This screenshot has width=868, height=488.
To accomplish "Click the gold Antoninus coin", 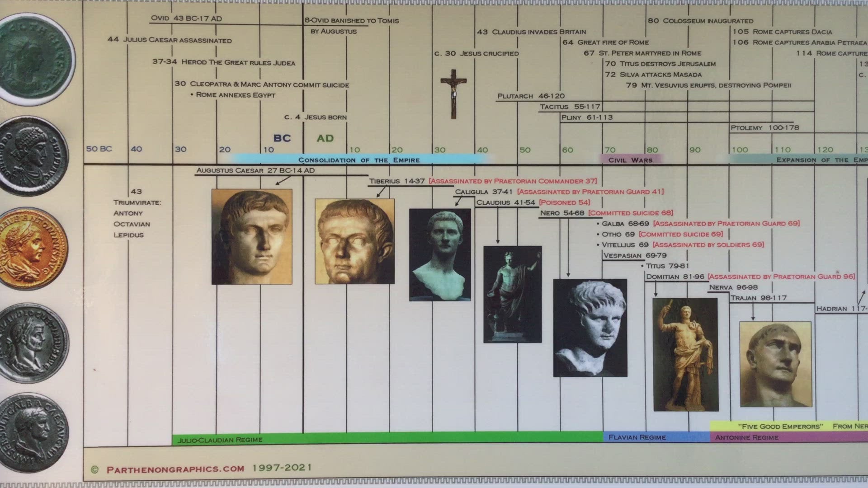I will (32, 248).
